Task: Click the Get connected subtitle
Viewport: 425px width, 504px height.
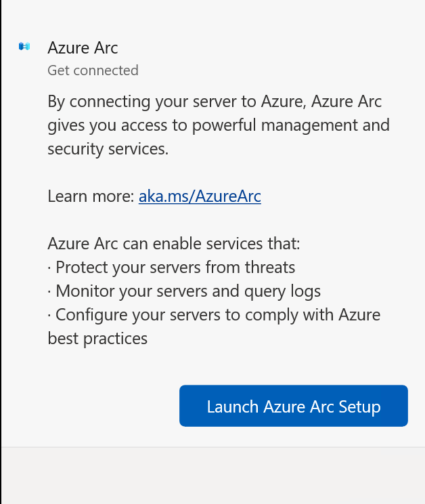Action: pyautogui.click(x=93, y=70)
